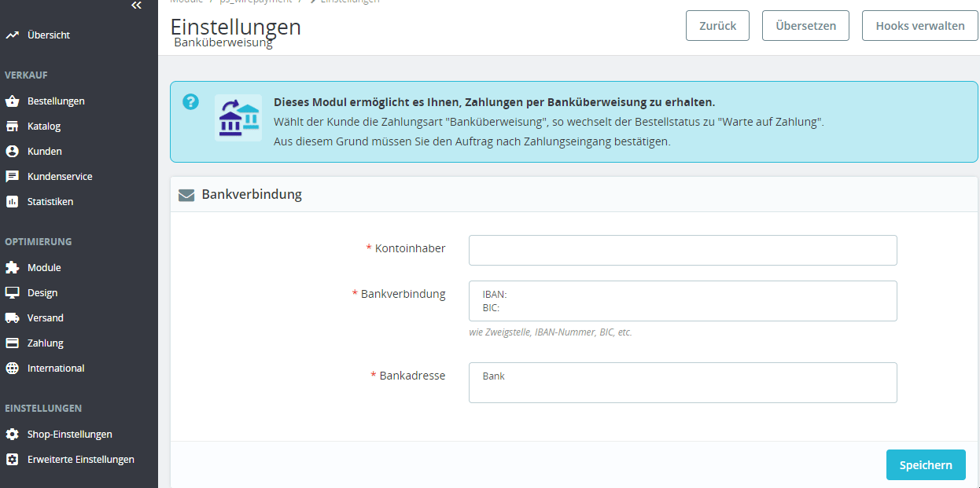Screen dimensions: 980x488
Task: Click the Katalog store icon
Action: pyautogui.click(x=12, y=127)
